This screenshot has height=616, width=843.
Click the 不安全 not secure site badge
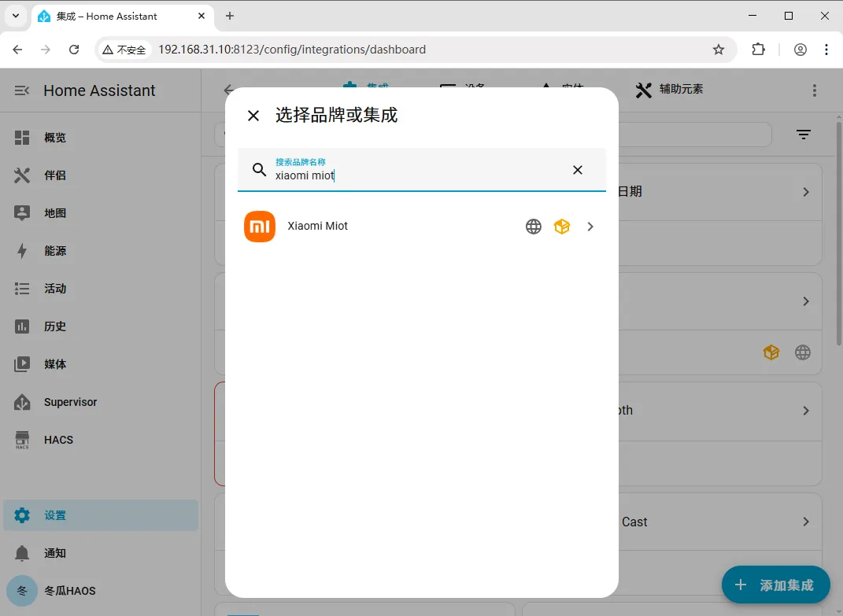(124, 50)
